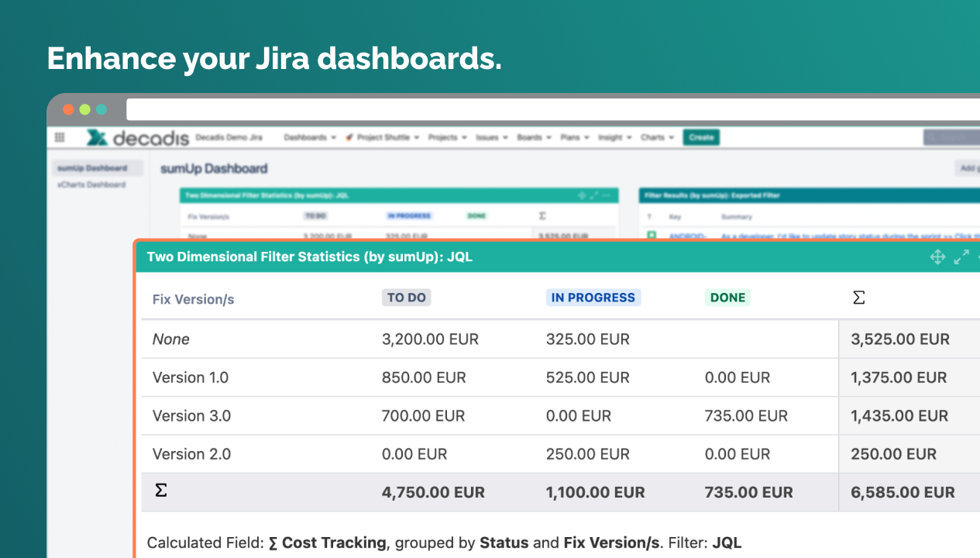Image resolution: width=980 pixels, height=558 pixels.
Task: Click the 6,585.00 EUR grand total
Action: coord(903,492)
